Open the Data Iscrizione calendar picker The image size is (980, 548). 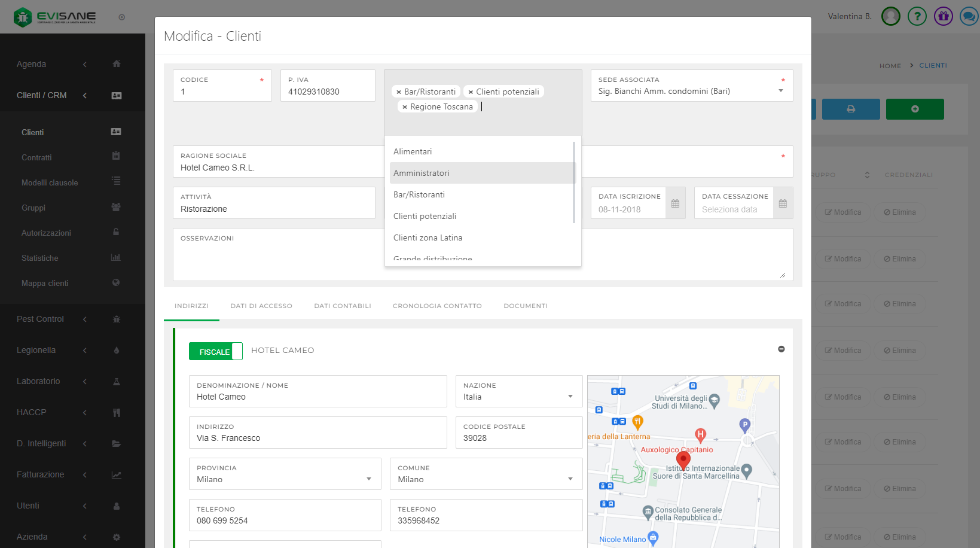point(675,203)
